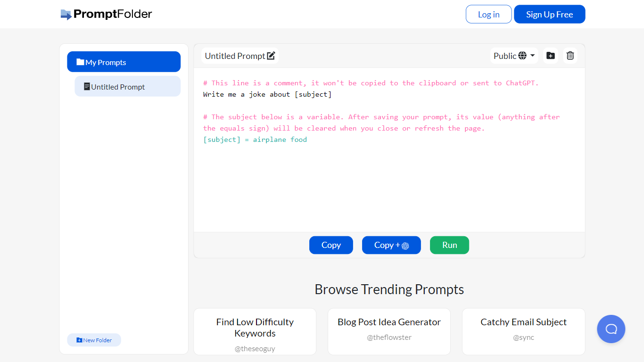This screenshot has height=362, width=644.
Task: Click the add-to-folder icon in prompt header
Action: [550, 56]
